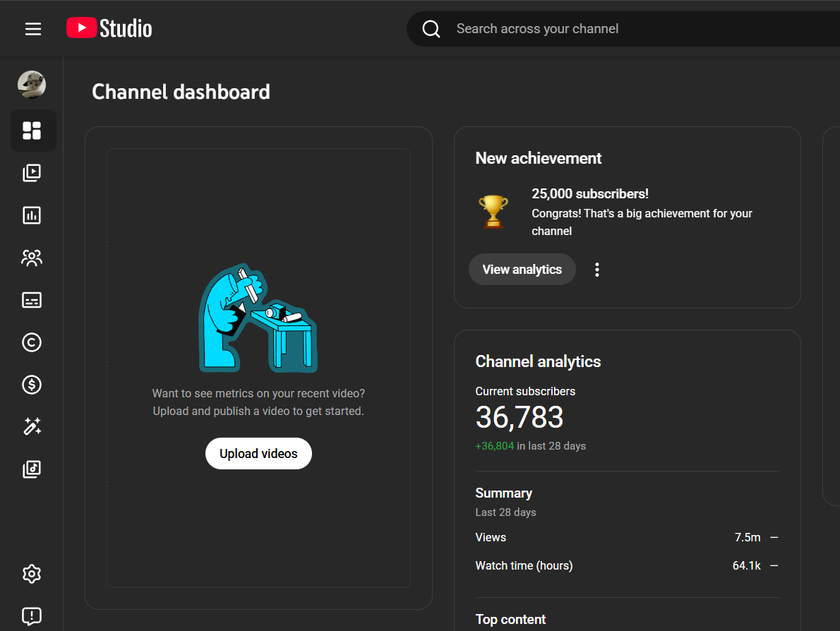Viewport: 840px width, 631px height.
Task: Click the YouTube Studio logo
Action: click(109, 28)
